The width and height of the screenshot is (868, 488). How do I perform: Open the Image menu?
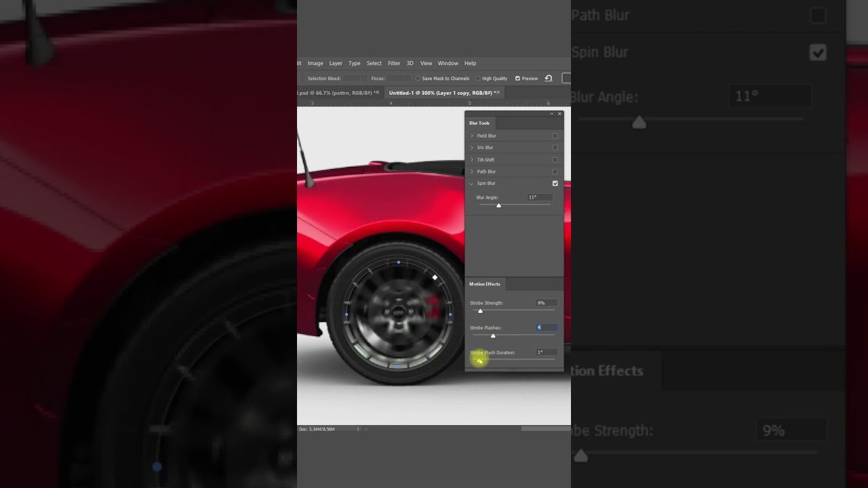(315, 63)
